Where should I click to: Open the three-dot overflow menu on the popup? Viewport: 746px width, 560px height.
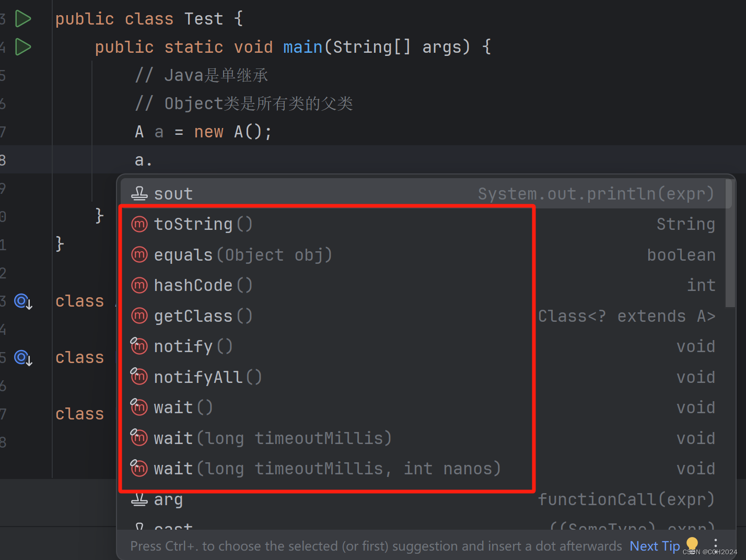click(715, 544)
